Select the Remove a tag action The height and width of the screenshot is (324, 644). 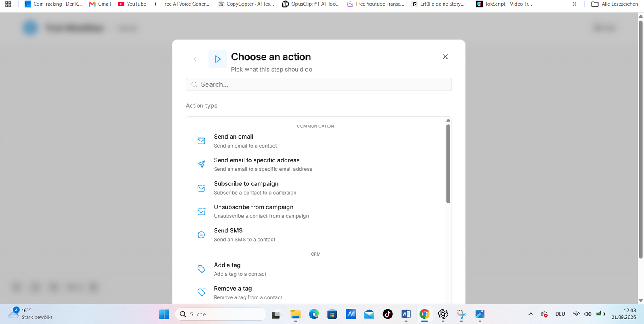(x=316, y=293)
